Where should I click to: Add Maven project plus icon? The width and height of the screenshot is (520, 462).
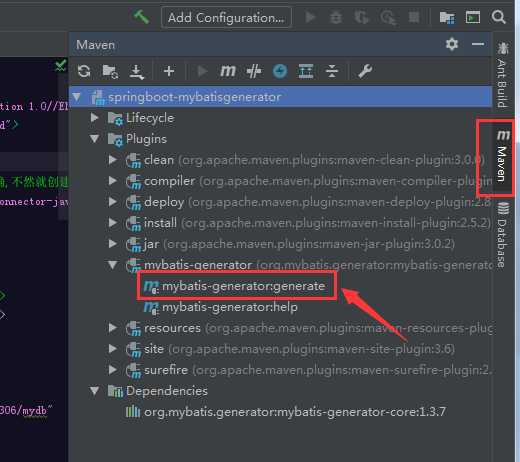click(169, 71)
